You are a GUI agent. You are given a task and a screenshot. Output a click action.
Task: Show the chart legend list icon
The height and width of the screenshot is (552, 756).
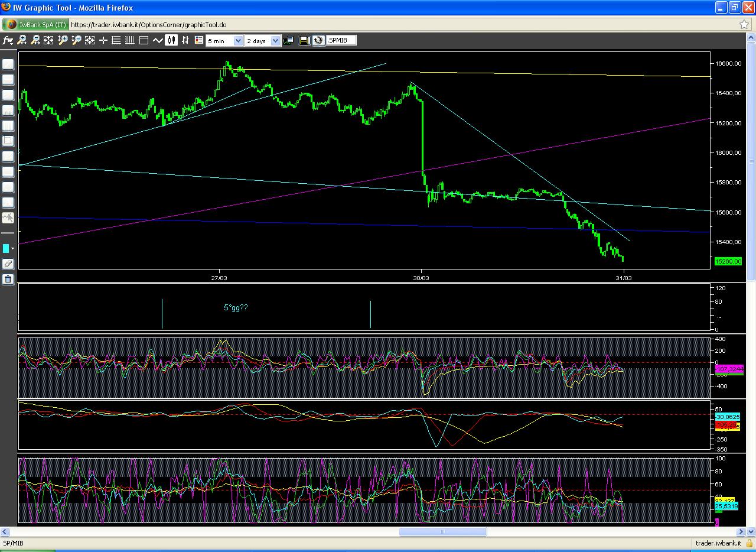pyautogui.click(x=199, y=40)
